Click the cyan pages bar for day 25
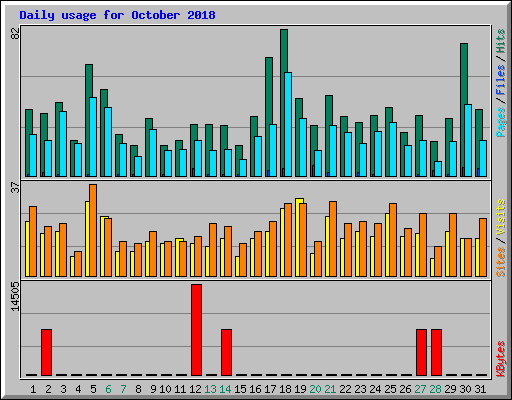 [393, 149]
